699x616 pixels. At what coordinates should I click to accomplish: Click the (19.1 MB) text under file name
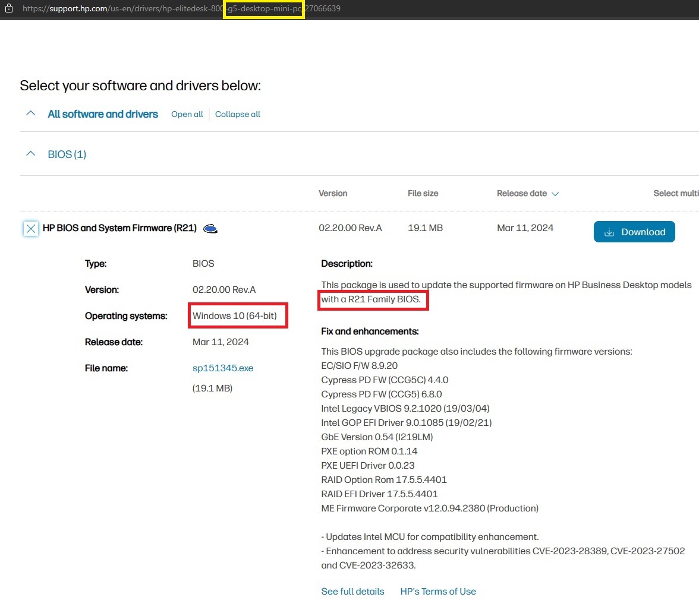tap(212, 388)
